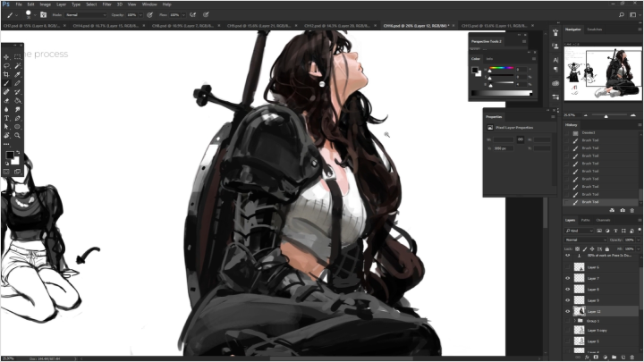Select the Crop tool
Screen dimensions: 644x362
point(6,74)
